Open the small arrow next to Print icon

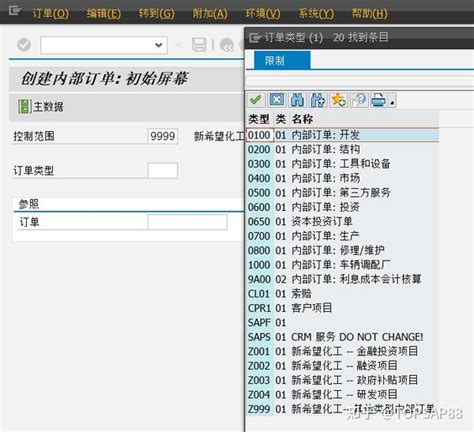coord(392,103)
